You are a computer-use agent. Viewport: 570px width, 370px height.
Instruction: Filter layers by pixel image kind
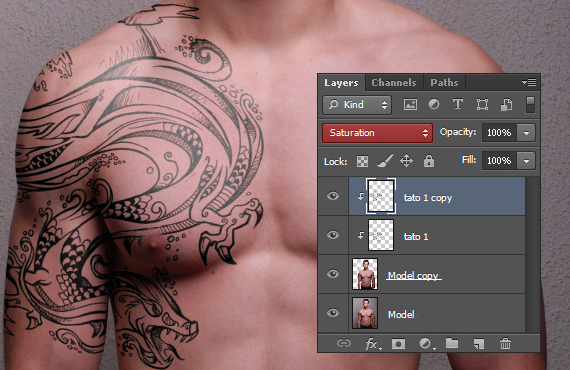pos(410,105)
